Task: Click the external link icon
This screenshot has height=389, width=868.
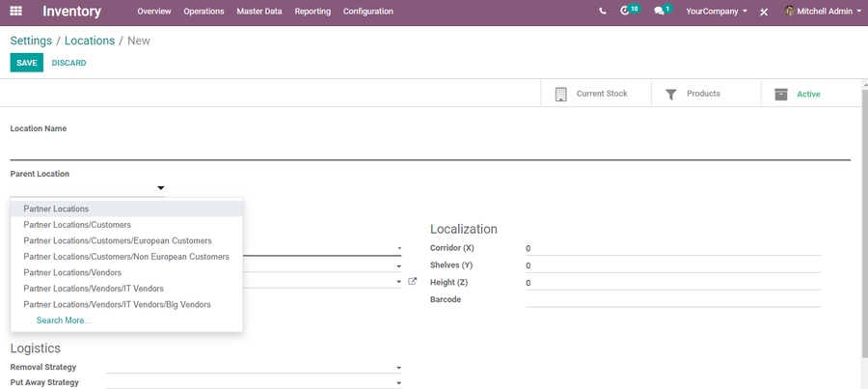Action: click(413, 281)
